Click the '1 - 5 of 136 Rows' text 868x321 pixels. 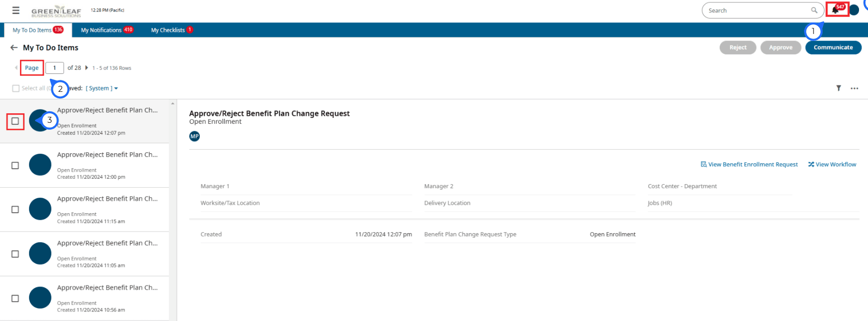coord(111,68)
